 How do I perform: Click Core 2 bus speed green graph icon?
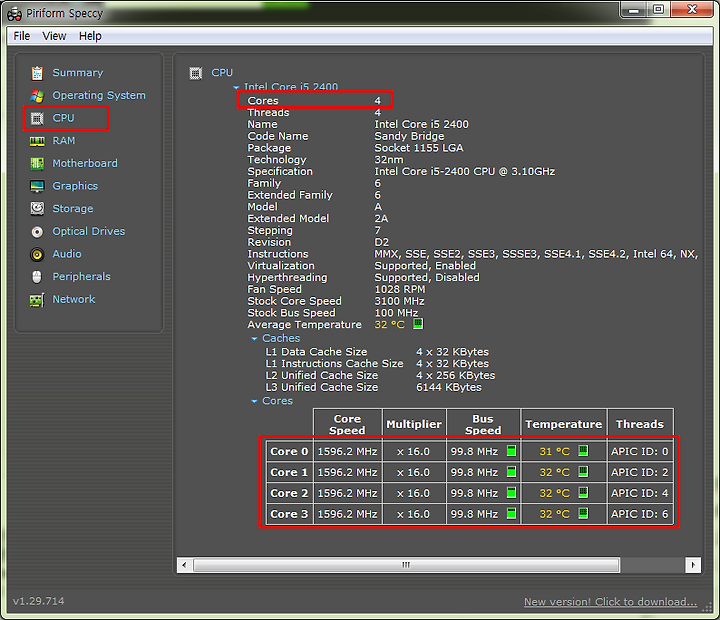click(512, 492)
